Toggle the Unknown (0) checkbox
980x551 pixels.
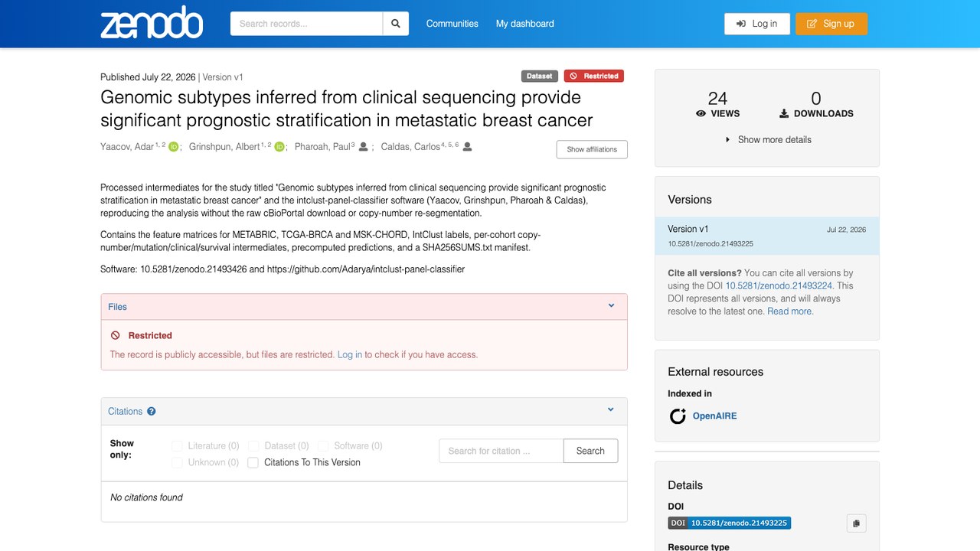[178, 463]
